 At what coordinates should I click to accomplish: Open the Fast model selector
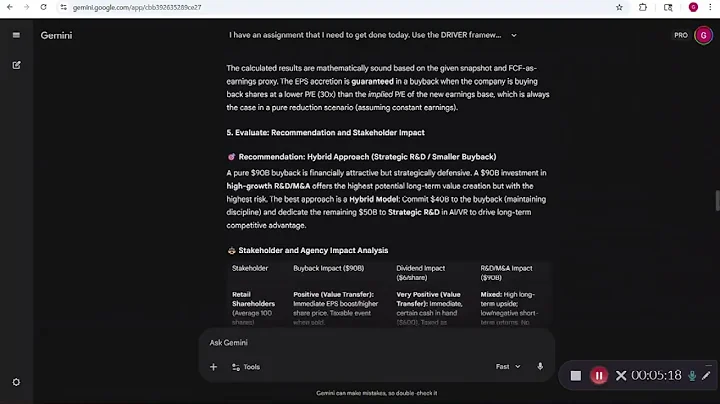[508, 367]
